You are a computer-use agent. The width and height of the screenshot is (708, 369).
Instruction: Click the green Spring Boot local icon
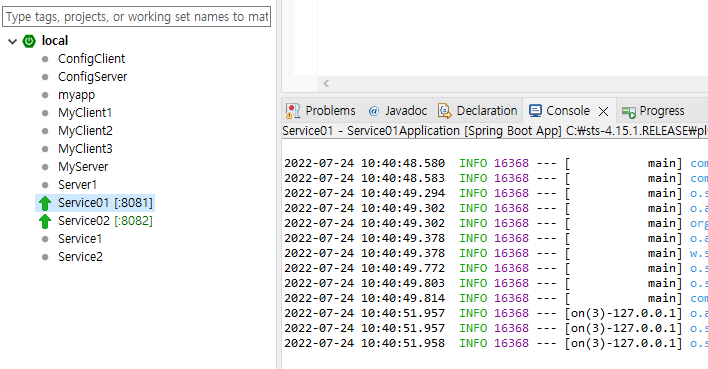point(29,41)
